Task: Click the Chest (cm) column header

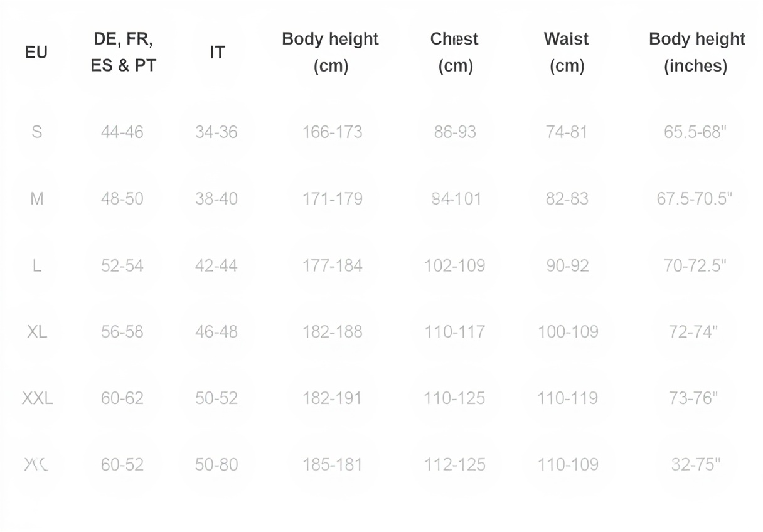Action: click(x=454, y=52)
